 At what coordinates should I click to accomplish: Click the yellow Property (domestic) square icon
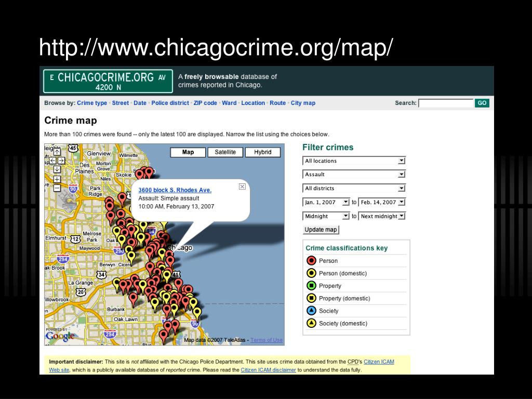(x=311, y=298)
